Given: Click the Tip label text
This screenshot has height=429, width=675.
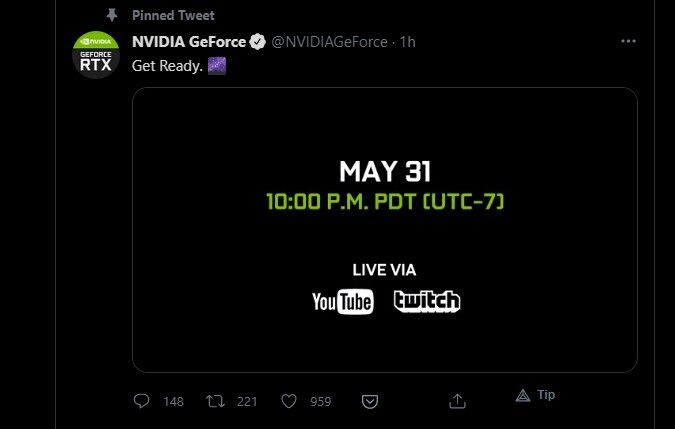Looking at the screenshot, I should coord(546,395).
